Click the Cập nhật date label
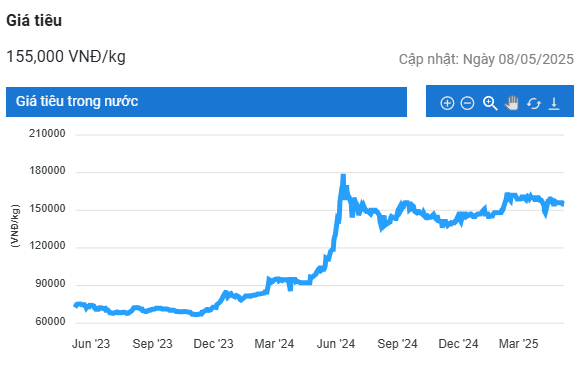 486,59
